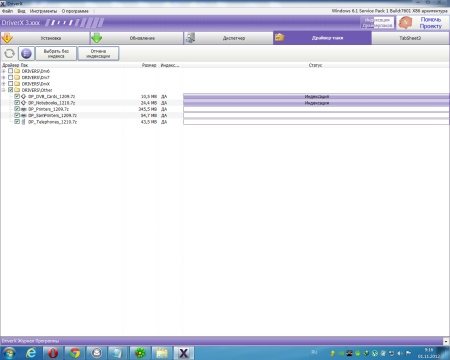Screen dimensions: 450x360
Task: Click the taskbar clock showing 9:16
Action: (429, 353)
